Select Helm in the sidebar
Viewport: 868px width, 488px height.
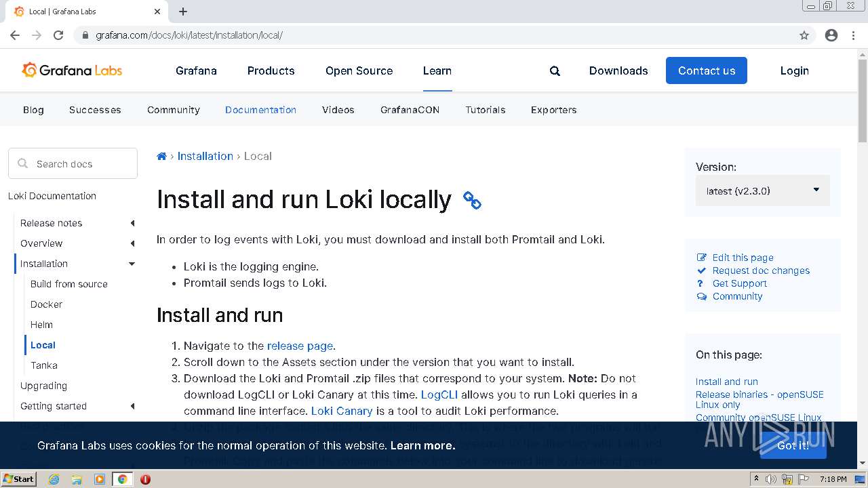coord(41,325)
